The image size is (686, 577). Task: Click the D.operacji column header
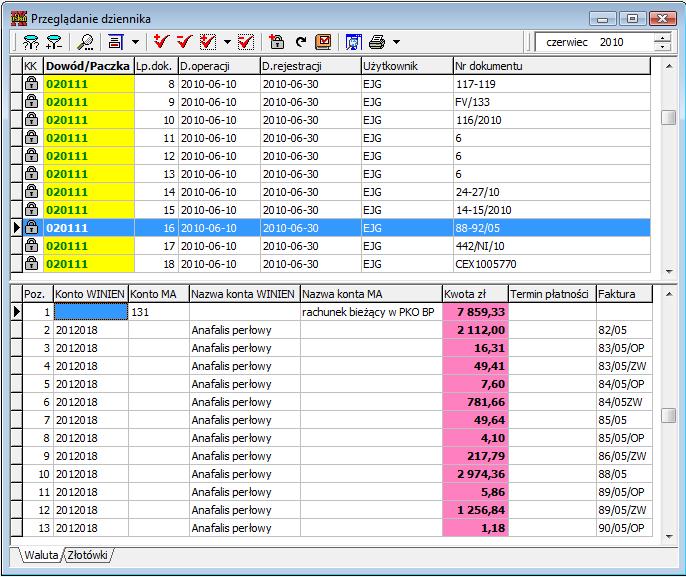click(x=219, y=66)
